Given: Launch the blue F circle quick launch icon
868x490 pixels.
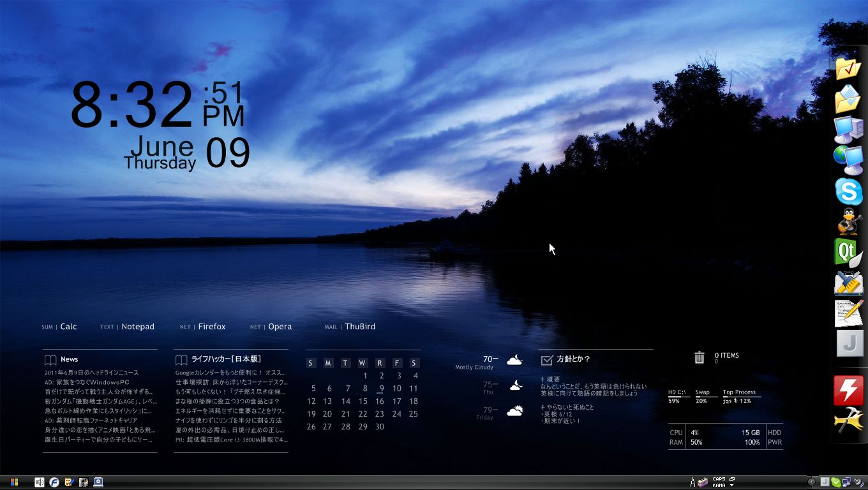Looking at the screenshot, I should coord(54,482).
